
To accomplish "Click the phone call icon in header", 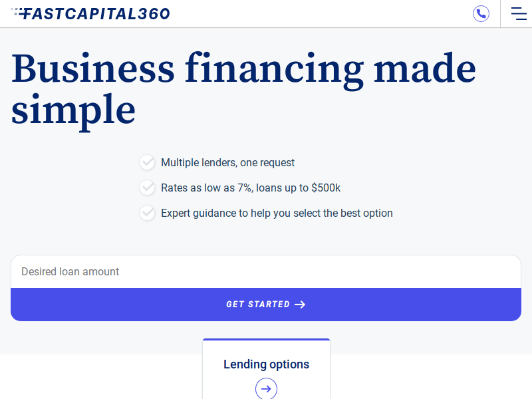I will click(x=481, y=13).
